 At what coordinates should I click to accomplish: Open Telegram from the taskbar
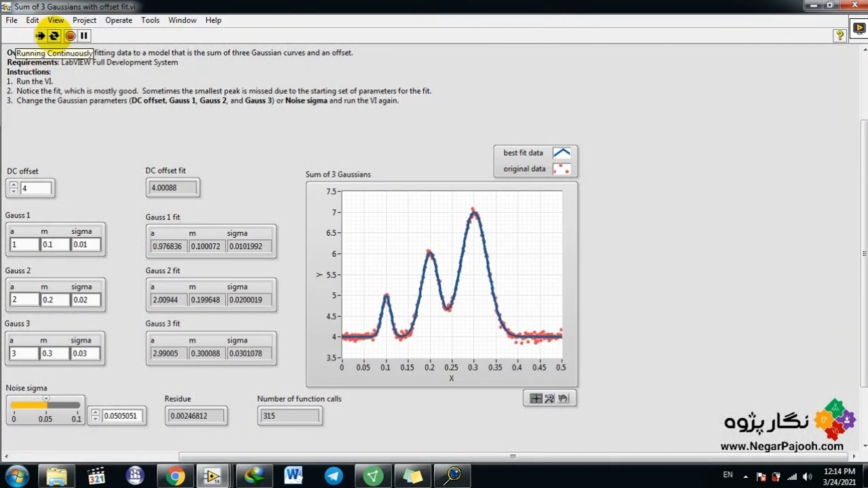334,476
